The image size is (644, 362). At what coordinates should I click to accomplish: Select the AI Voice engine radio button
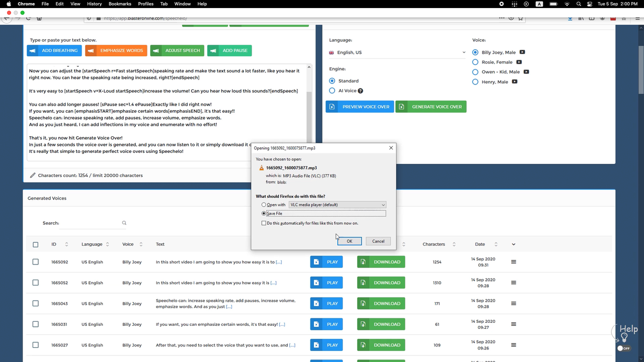pos(332,91)
